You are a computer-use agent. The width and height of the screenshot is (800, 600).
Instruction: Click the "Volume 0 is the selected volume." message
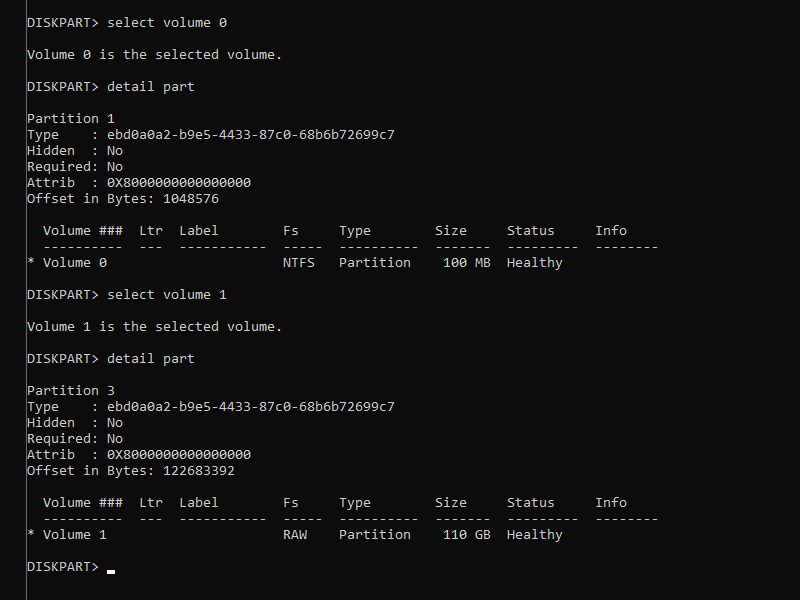[x=154, y=54]
